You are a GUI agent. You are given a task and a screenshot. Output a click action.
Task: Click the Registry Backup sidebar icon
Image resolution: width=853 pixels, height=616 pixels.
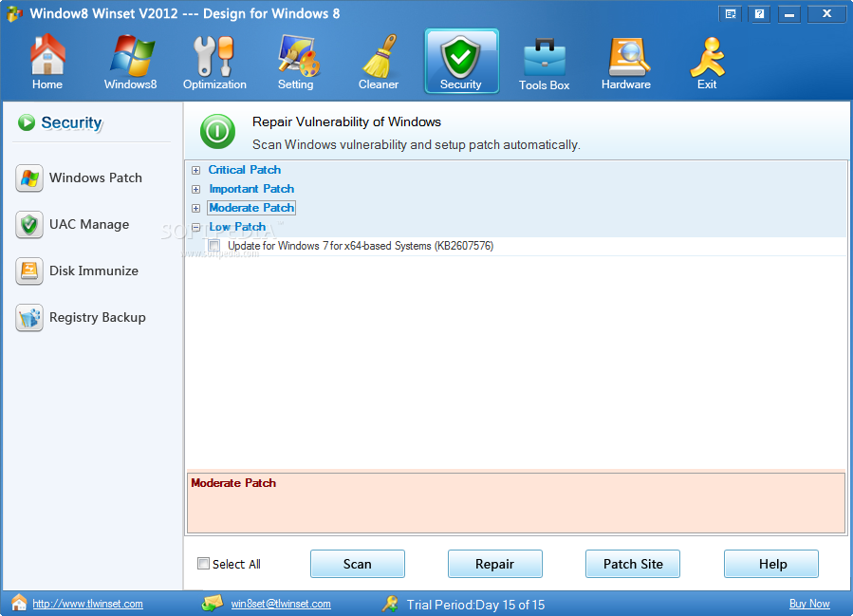29,318
